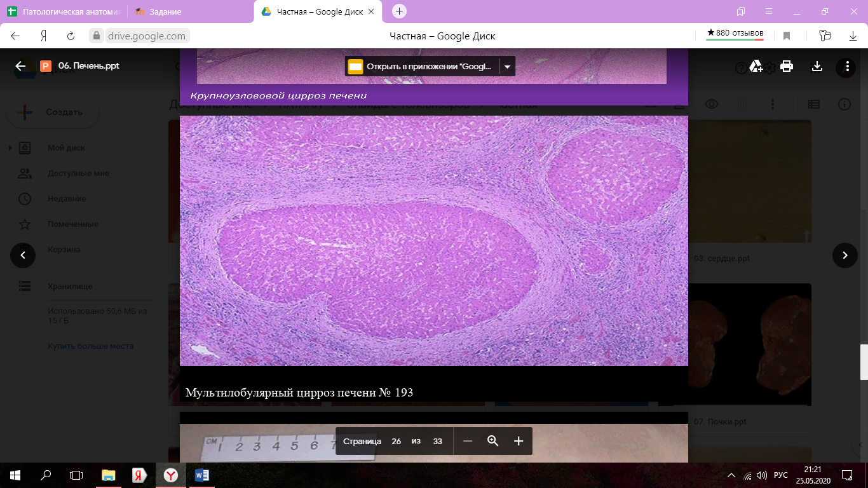Image resolution: width=868 pixels, height=488 pixels.
Task: Show hidden system tray icons chevron
Action: pyautogui.click(x=732, y=475)
